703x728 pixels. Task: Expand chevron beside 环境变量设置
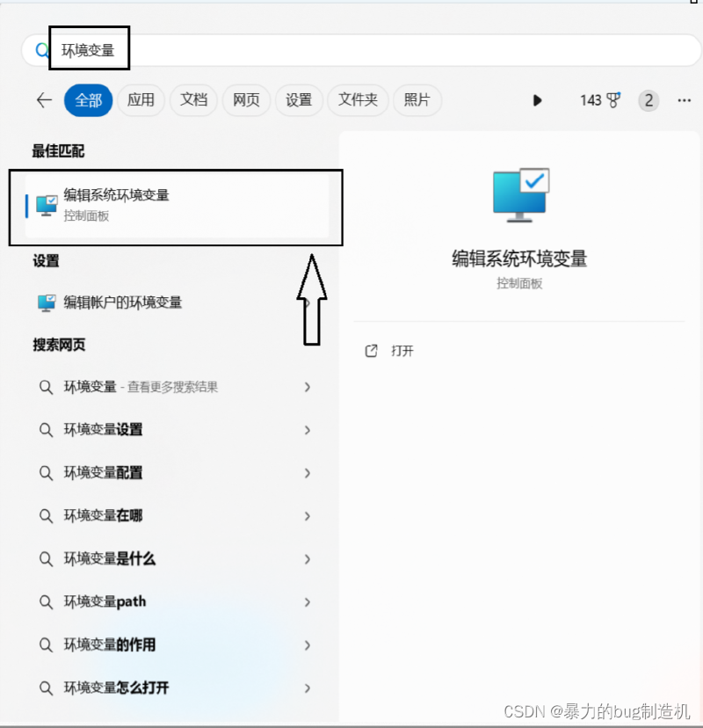coord(308,430)
